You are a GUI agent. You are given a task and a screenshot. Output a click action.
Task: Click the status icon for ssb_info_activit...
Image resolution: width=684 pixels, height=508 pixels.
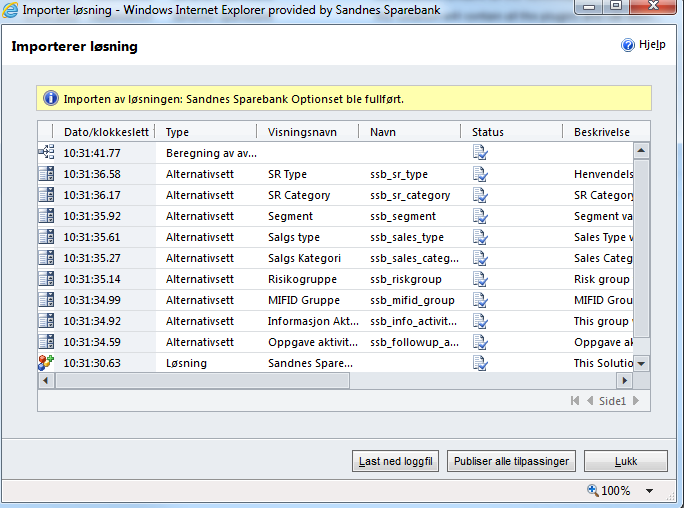tap(480, 320)
